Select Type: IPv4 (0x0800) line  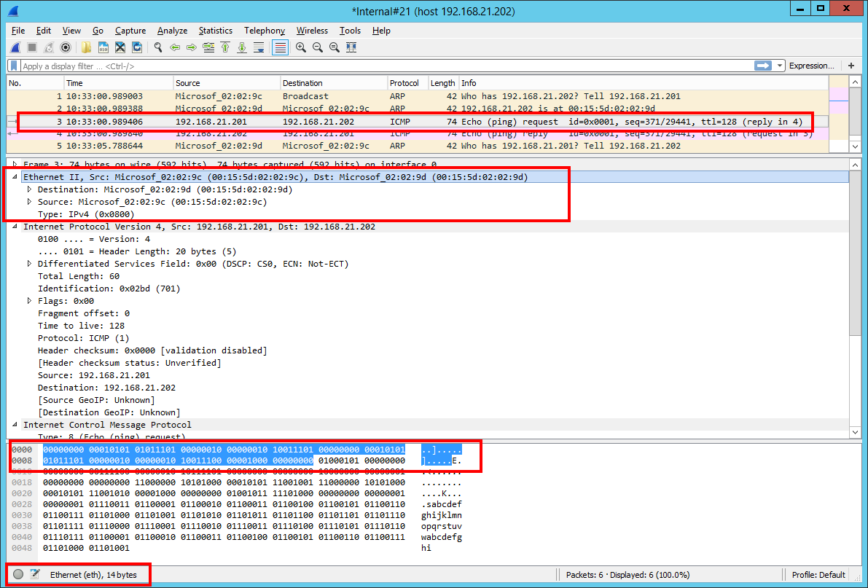[x=86, y=214]
